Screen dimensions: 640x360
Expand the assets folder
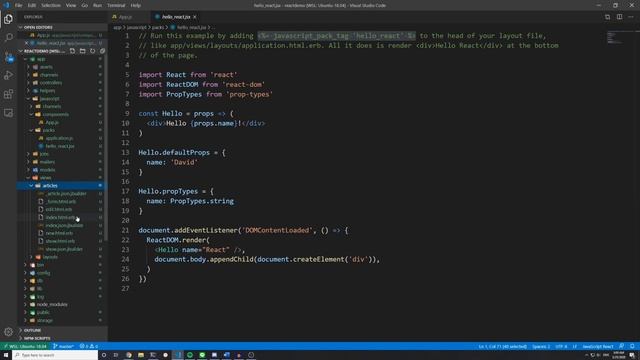click(28, 67)
